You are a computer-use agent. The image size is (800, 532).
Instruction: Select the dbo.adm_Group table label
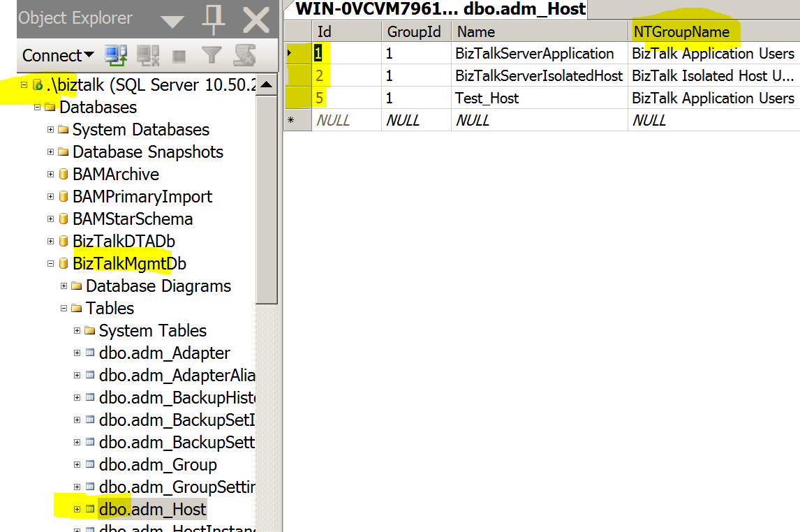point(158,465)
